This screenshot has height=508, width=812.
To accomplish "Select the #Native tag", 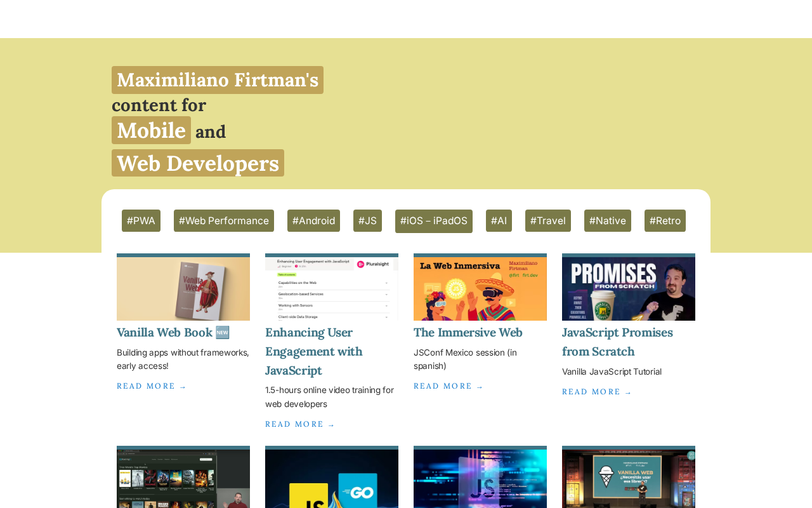I will coord(607,221).
